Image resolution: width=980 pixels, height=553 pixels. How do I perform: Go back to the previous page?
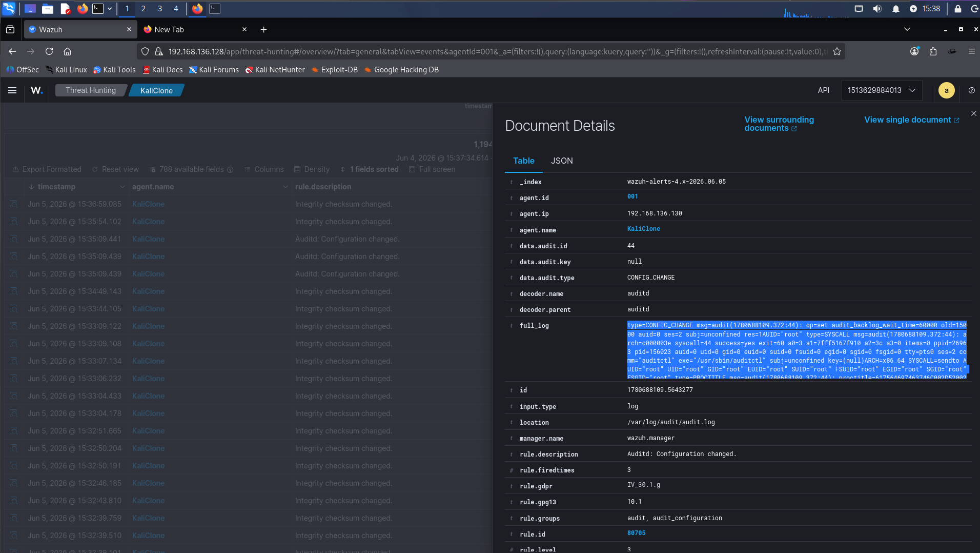[12, 51]
